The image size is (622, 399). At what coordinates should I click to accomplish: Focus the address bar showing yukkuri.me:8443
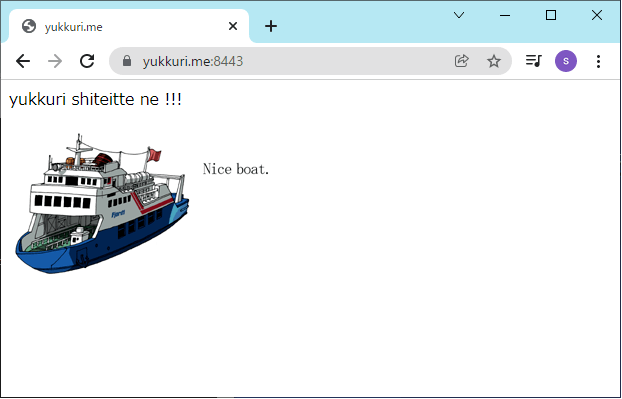tap(310, 61)
